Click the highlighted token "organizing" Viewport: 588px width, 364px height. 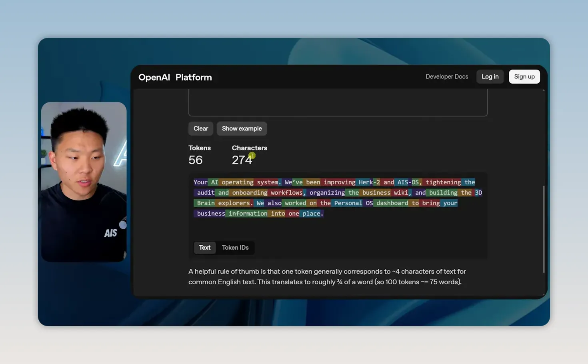pyautogui.click(x=326, y=193)
